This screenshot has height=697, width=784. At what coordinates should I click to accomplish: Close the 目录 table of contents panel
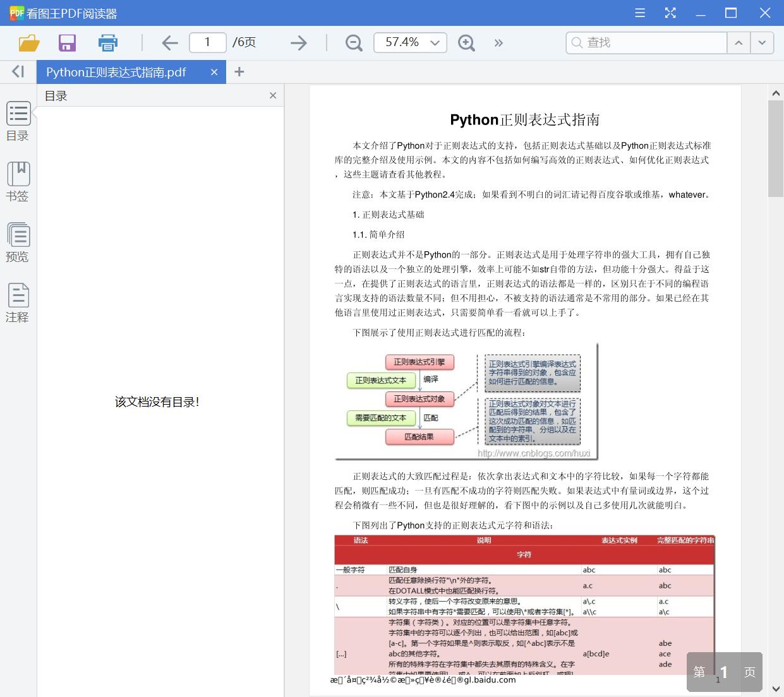tap(272, 95)
